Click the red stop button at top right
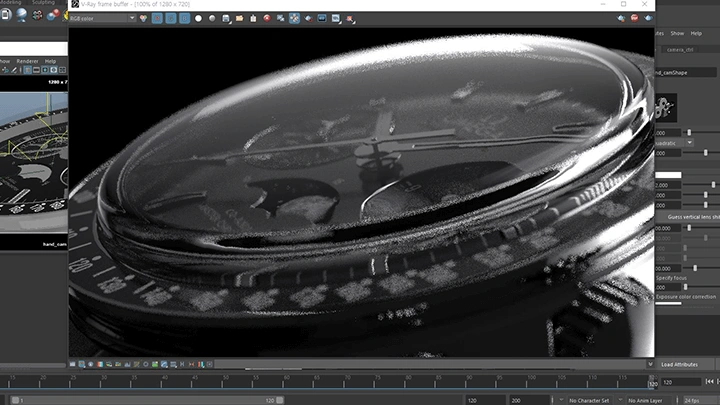The width and height of the screenshot is (720, 405). point(635,18)
